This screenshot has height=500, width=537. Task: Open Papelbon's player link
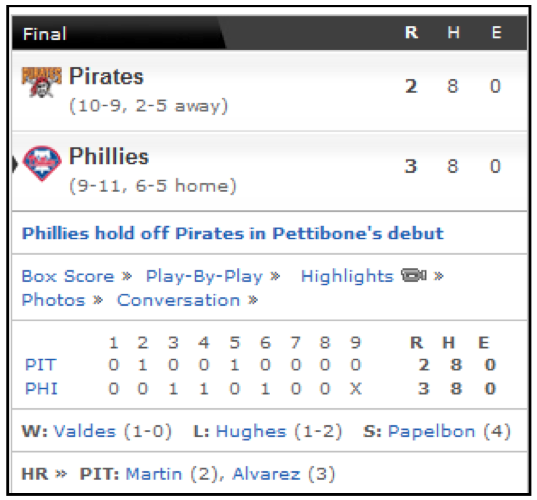click(x=432, y=431)
